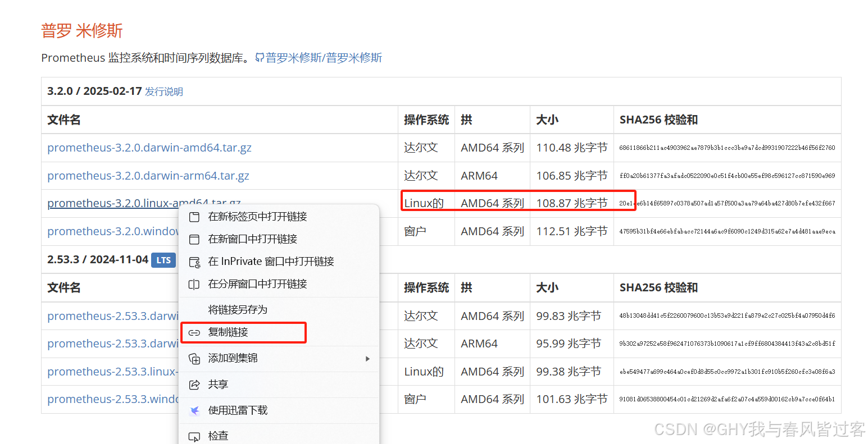Select 使用迅雷下载 menu entry

coord(279,410)
